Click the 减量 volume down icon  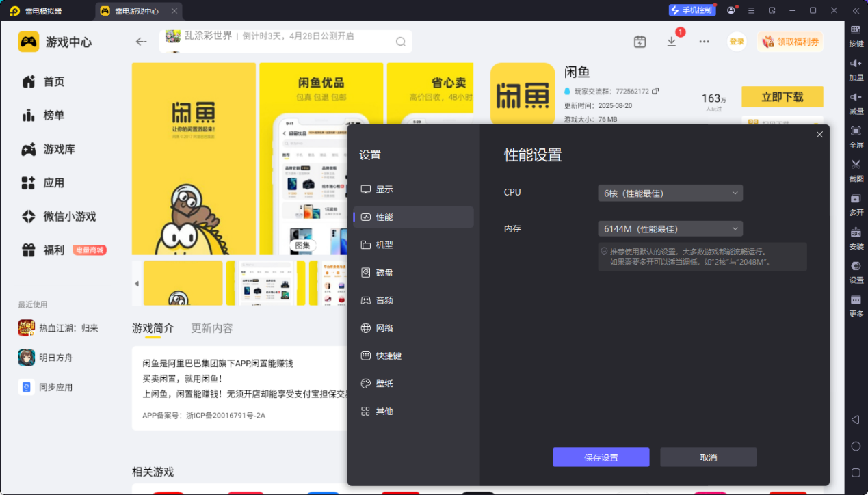coord(856,97)
